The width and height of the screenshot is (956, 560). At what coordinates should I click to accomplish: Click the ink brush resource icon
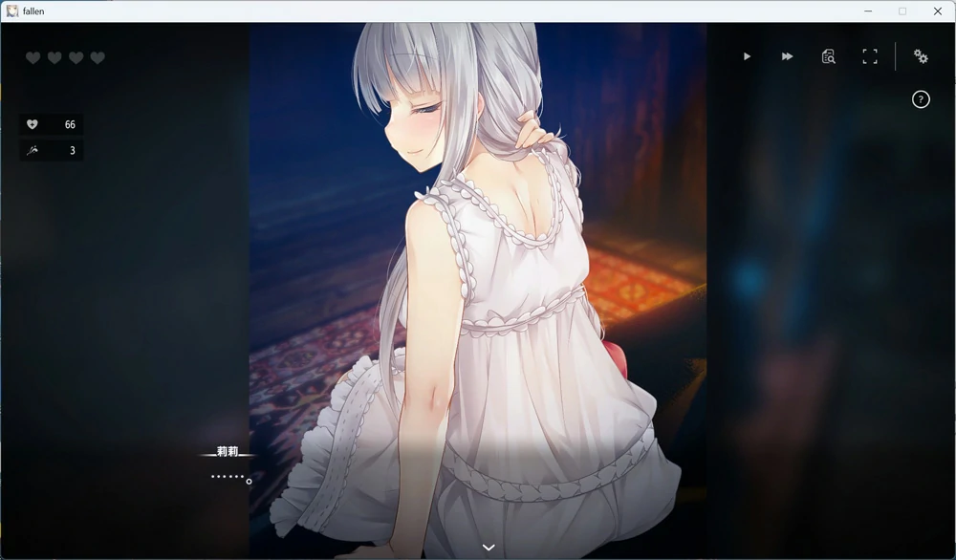pyautogui.click(x=32, y=150)
